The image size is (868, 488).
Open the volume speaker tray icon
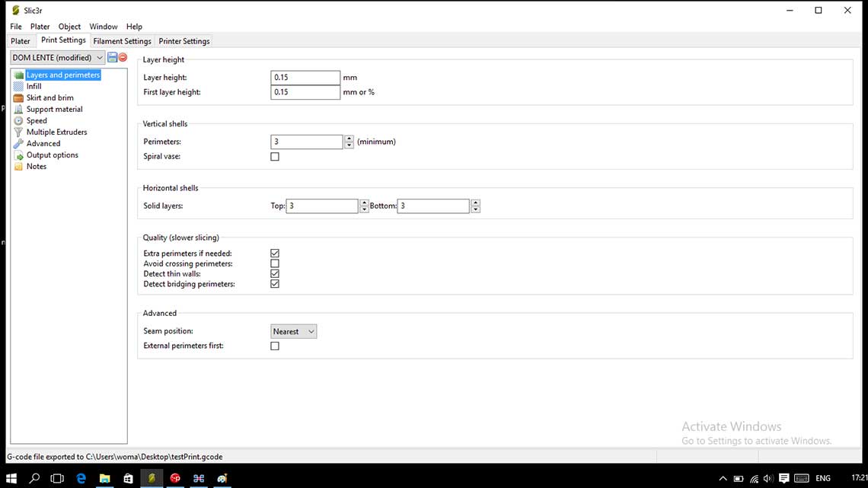768,479
